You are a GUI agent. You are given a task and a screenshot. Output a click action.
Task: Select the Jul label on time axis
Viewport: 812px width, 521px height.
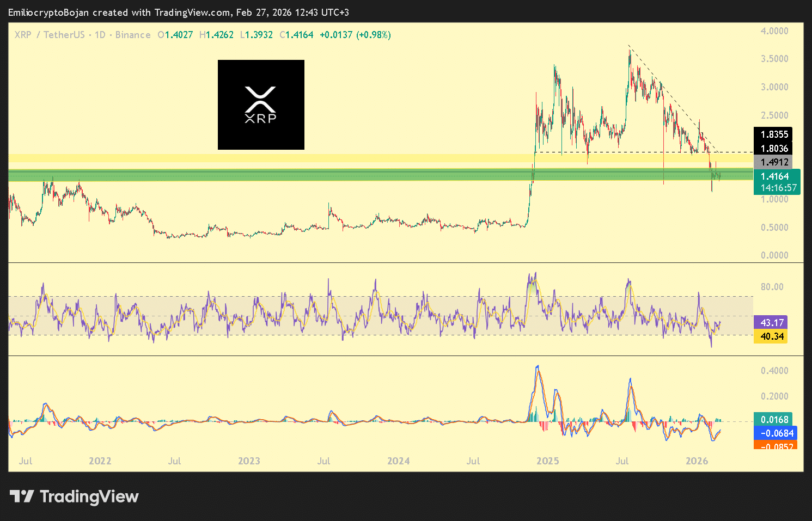[x=25, y=461]
